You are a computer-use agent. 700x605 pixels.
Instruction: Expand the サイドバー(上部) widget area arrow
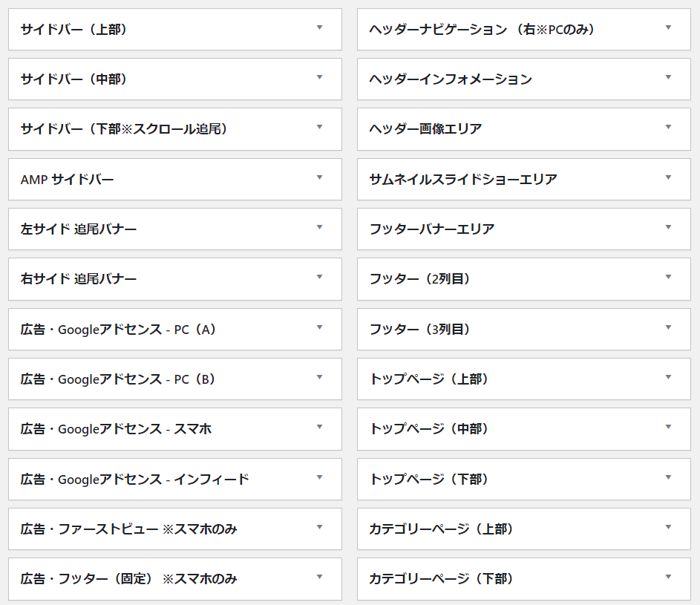click(x=320, y=28)
